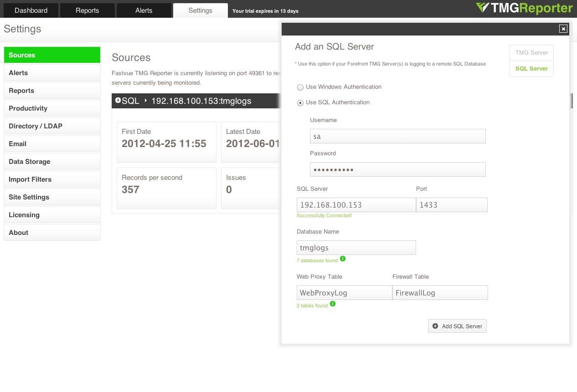Image resolution: width=577 pixels, height=392 pixels.
Task: Switch to the SQL Server option
Action: point(531,69)
